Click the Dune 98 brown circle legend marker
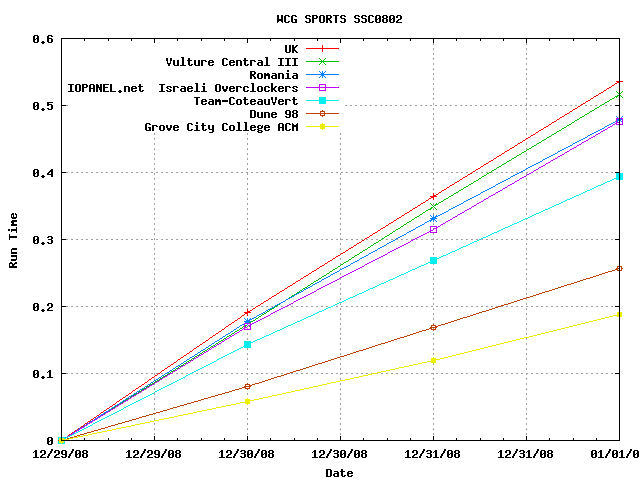The image size is (640, 480). coord(322,113)
